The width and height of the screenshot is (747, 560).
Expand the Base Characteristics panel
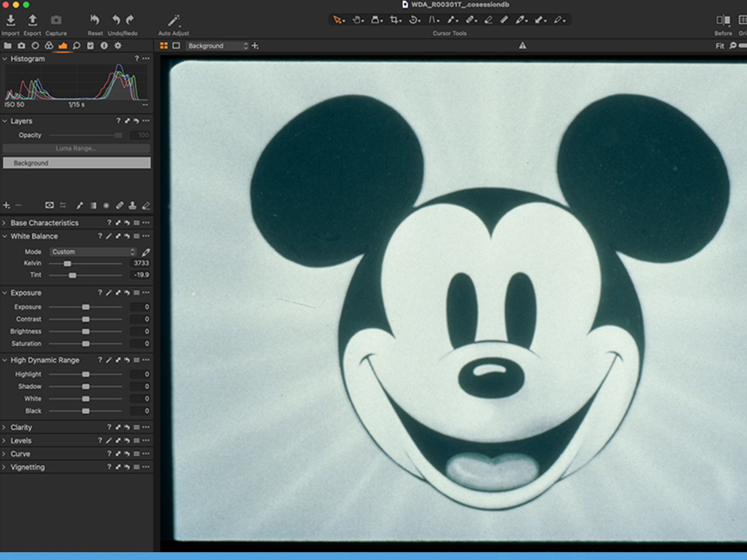coord(5,223)
